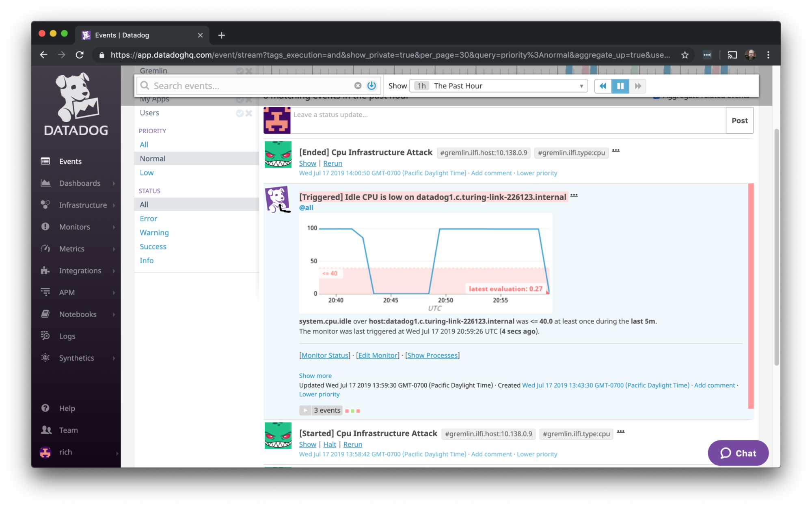
Task: Open Metrics from the sidebar
Action: click(72, 249)
